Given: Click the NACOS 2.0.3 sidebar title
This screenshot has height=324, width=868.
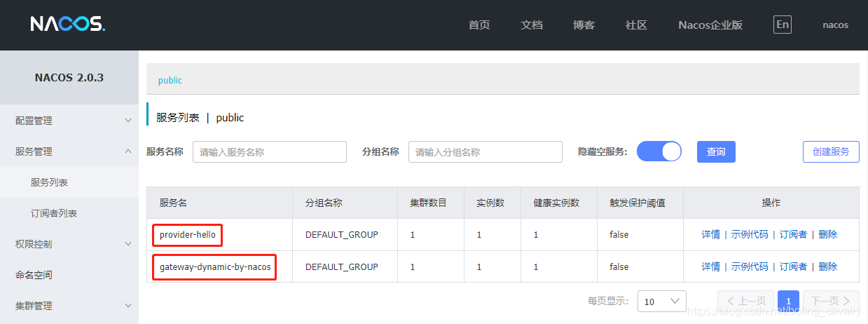Looking at the screenshot, I should [69, 77].
